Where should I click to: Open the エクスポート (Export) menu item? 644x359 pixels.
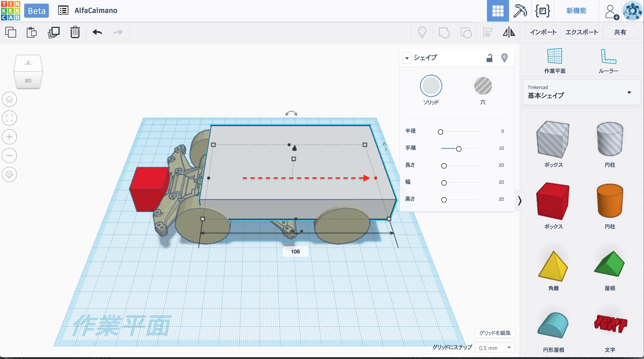point(581,32)
